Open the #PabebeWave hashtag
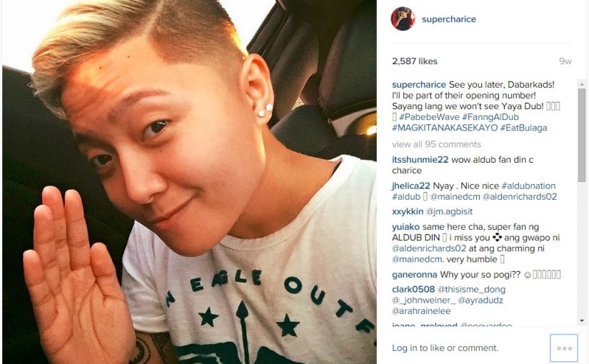 (x=429, y=117)
